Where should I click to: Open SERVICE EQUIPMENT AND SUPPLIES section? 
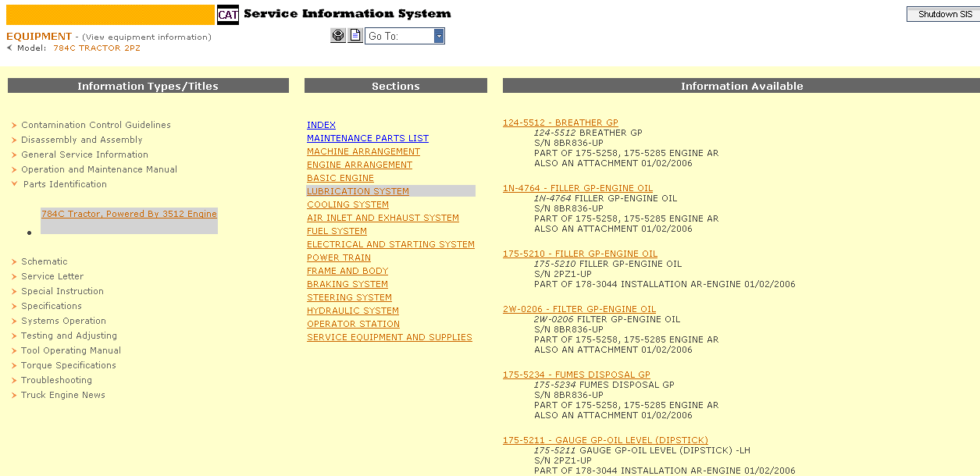390,337
